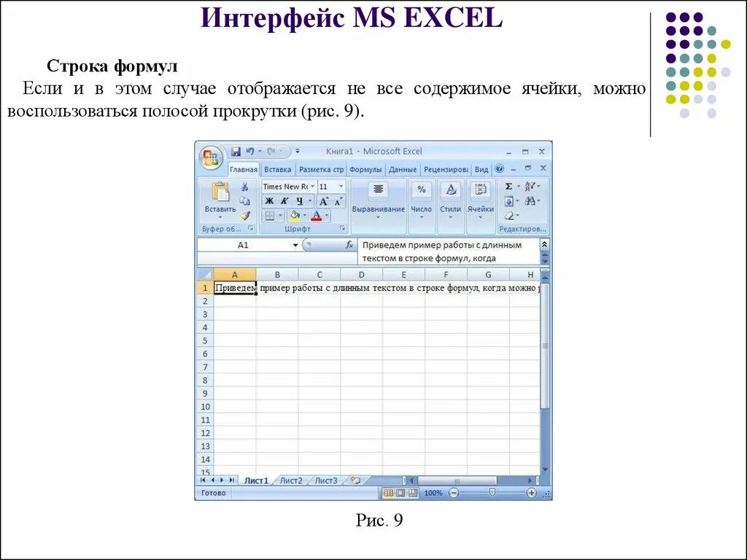Switch to Главная ribbon tab
The image size is (747, 560).
point(244,169)
